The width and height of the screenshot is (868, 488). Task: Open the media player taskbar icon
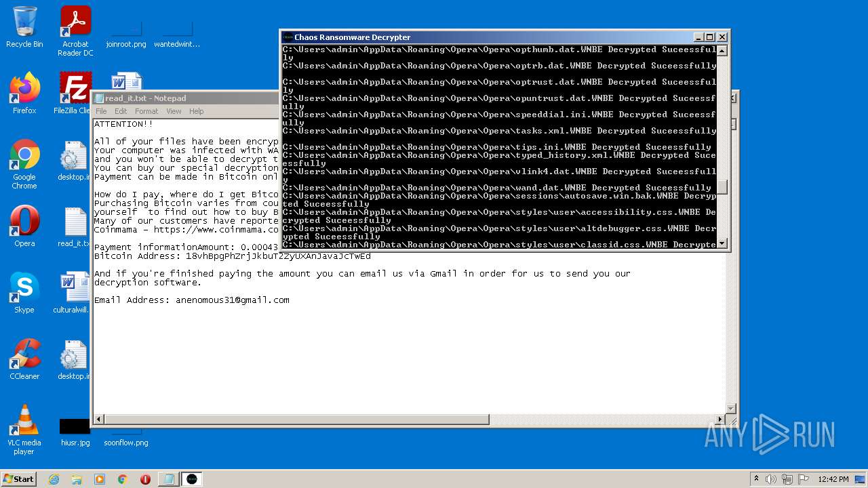[x=100, y=479]
